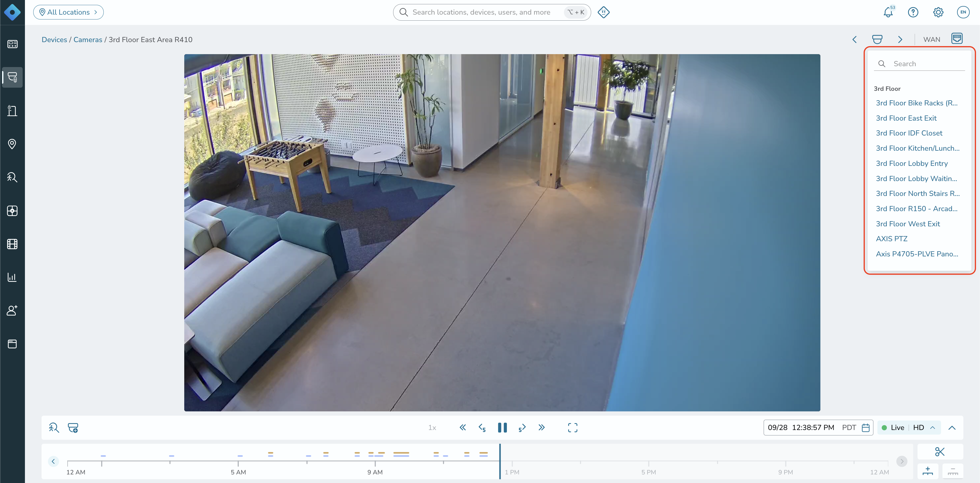
Task: Click the camera list Search field
Action: point(920,64)
